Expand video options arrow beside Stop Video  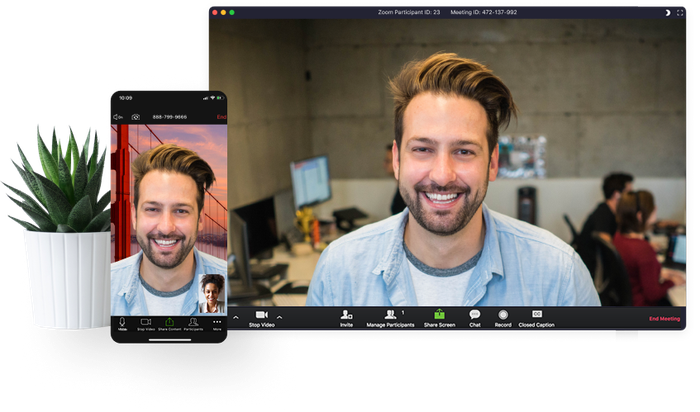(280, 317)
